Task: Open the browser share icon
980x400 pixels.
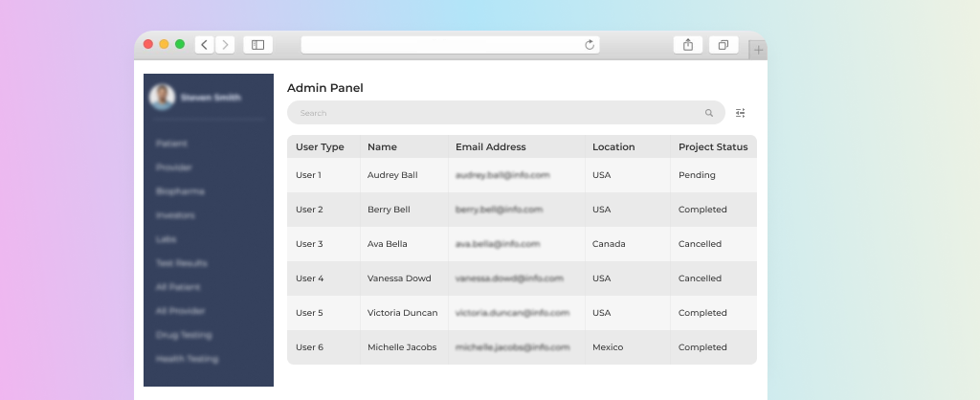Action: pyautogui.click(x=688, y=45)
